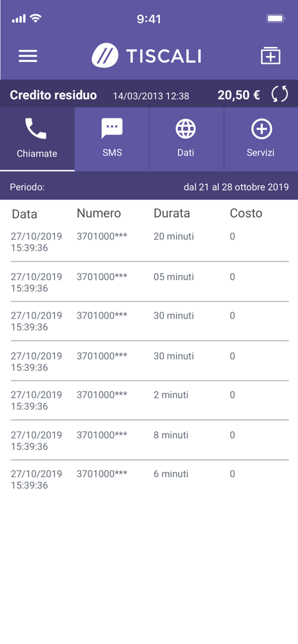
Task: Tap the globe Dati icon
Action: point(186,129)
